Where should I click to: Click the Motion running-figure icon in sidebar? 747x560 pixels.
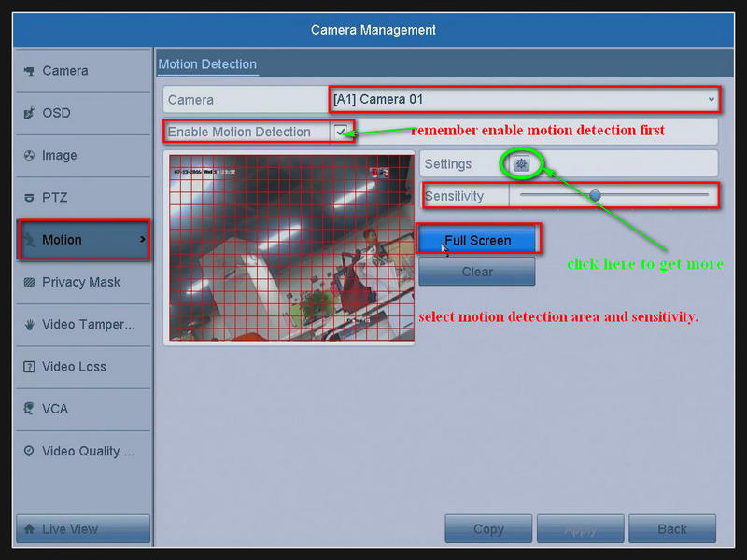[30, 240]
